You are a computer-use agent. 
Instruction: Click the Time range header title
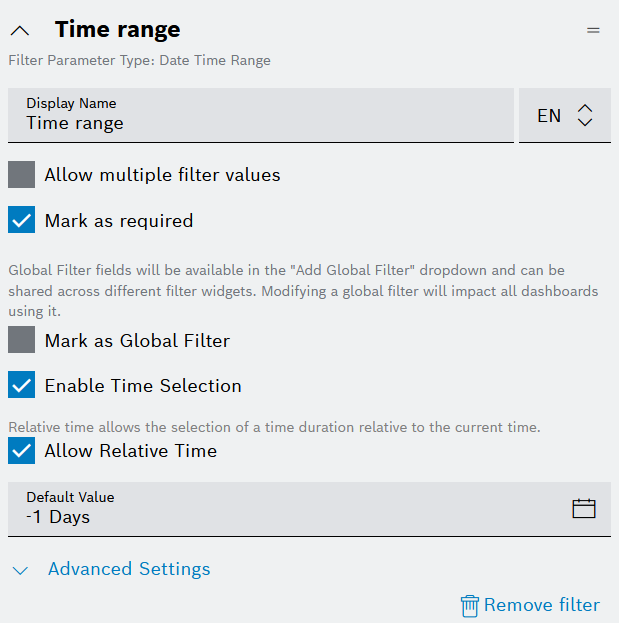click(117, 30)
